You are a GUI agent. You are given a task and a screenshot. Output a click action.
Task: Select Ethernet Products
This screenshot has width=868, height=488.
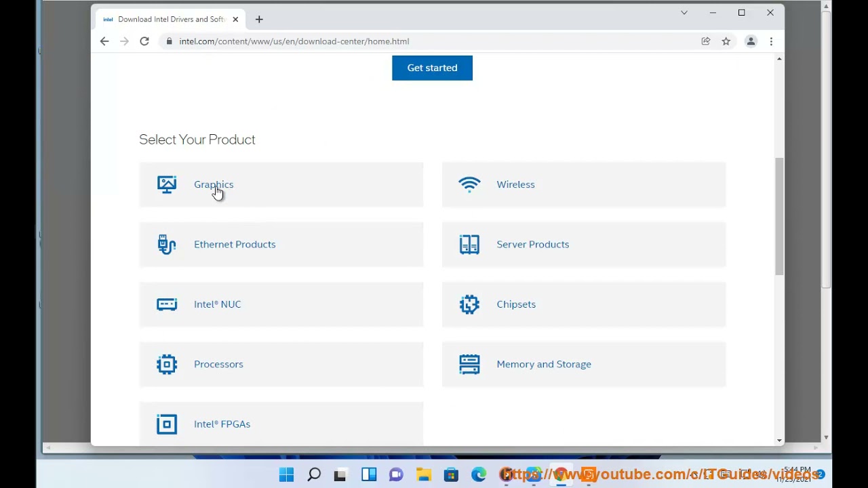pos(281,244)
